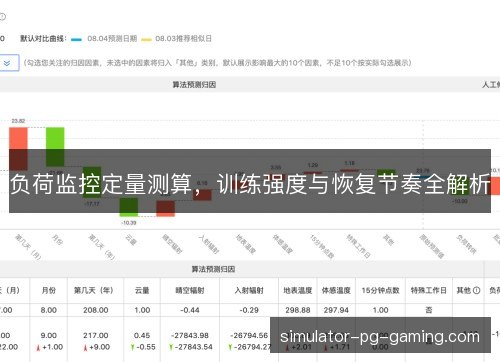Viewport: 500px width, 362px height.
Task: Click the green down arrow beside -0.55
Action: point(132,348)
